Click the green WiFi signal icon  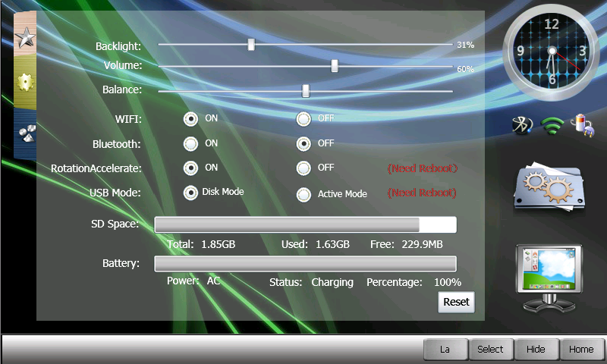(554, 126)
